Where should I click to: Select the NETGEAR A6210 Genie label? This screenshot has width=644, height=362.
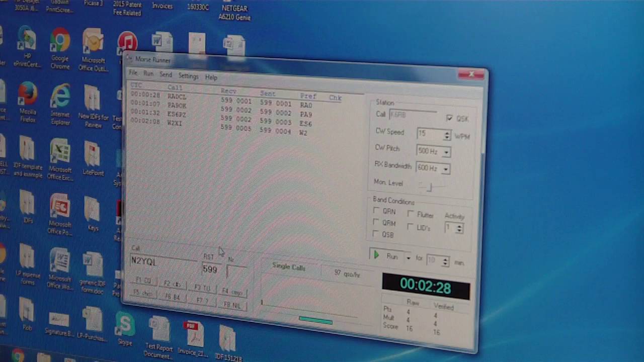point(234,13)
